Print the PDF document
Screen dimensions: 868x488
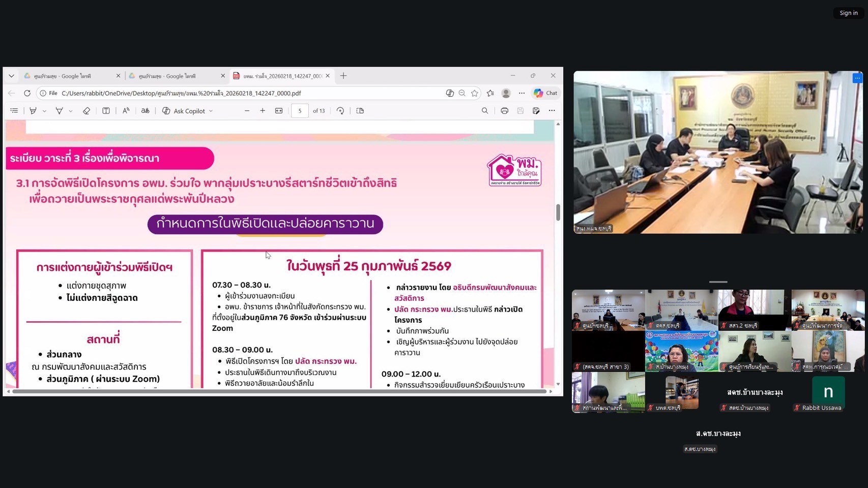coord(504,111)
